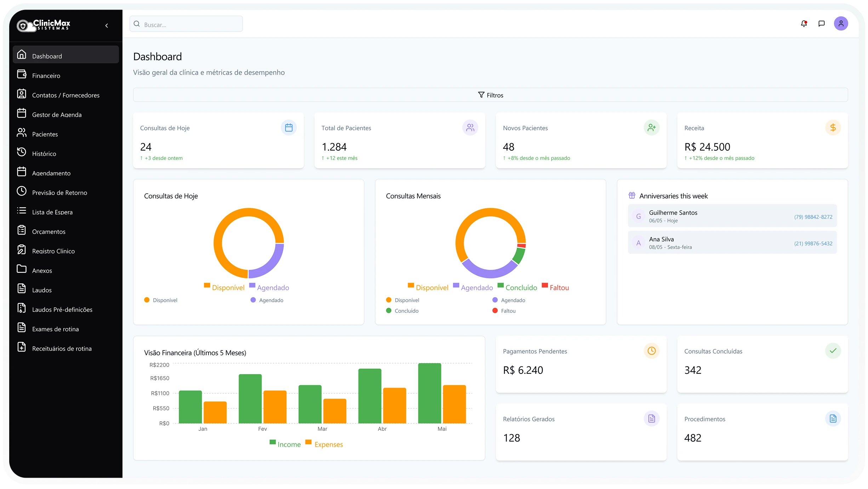Screen dimensions: 868x489
Task: Go to Gestor de Agenda menu item
Action: [x=57, y=115]
